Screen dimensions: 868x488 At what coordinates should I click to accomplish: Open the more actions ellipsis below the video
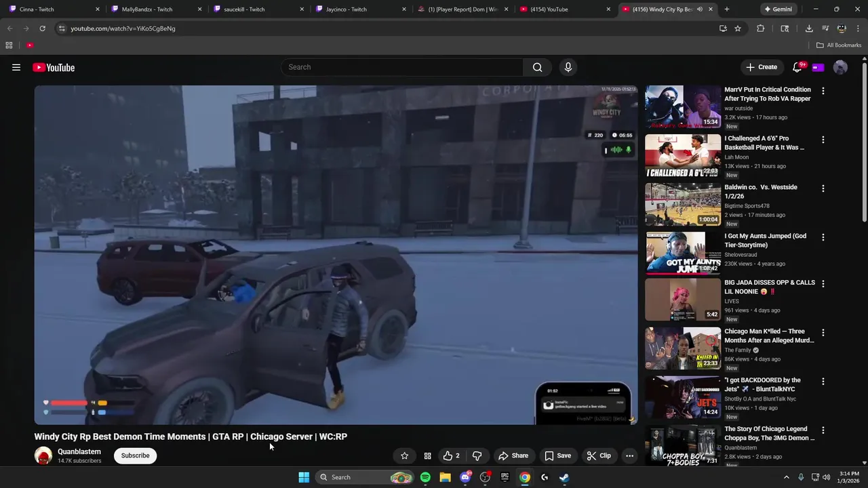629,455
